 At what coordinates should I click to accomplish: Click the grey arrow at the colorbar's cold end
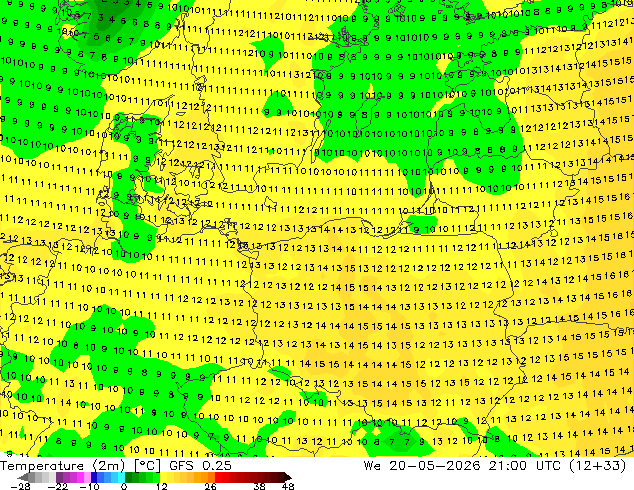(23, 477)
